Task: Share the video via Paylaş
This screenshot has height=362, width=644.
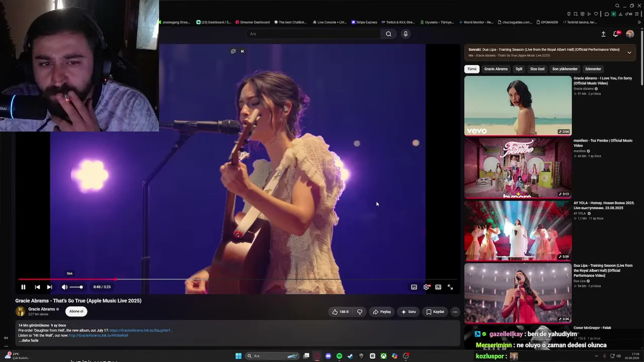Action: pyautogui.click(x=382, y=312)
